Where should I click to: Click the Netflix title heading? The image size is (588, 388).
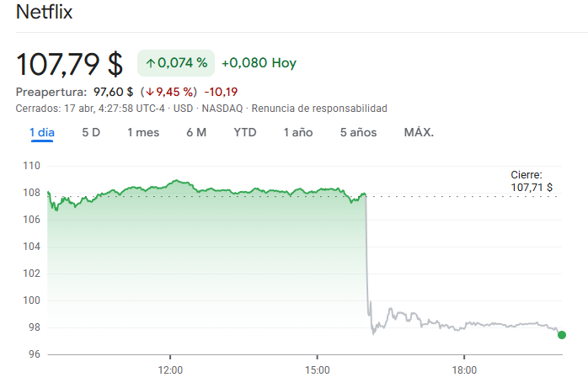45,13
